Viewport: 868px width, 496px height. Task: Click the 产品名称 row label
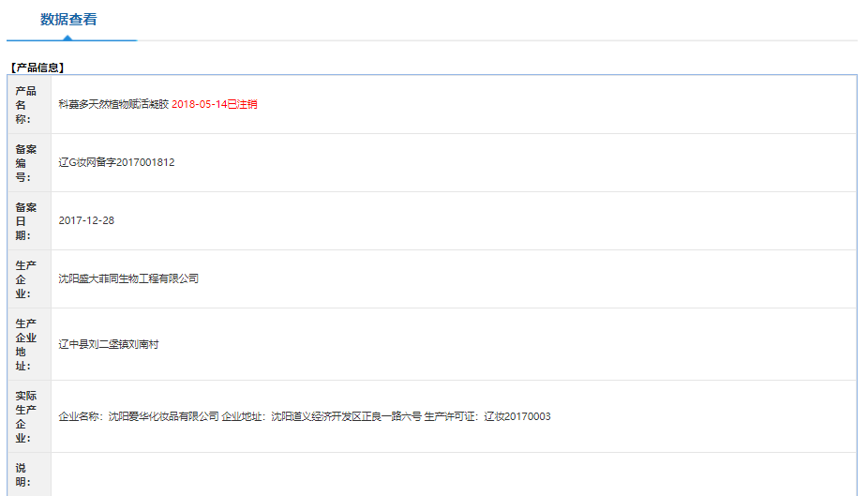click(x=26, y=104)
